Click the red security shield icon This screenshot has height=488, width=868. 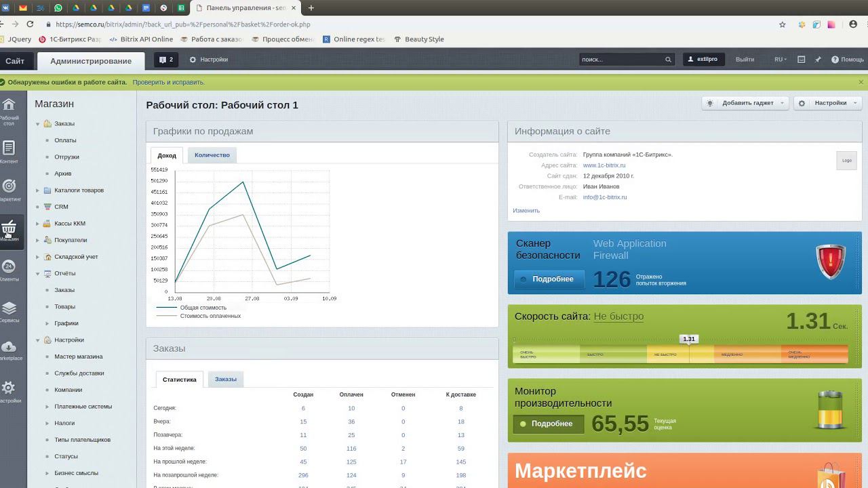click(831, 262)
